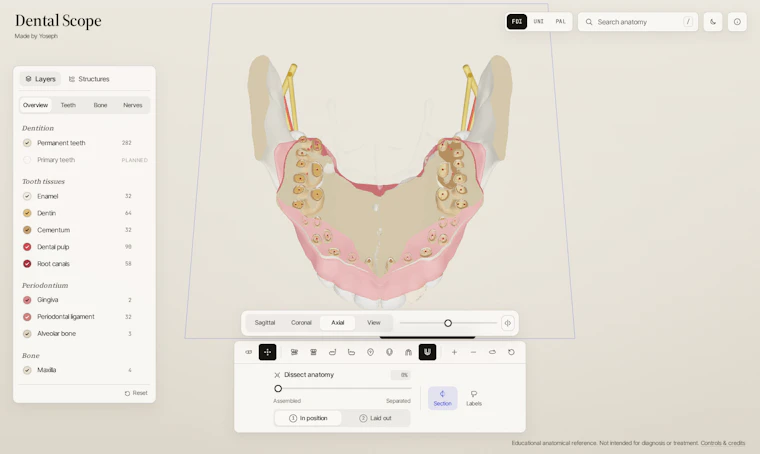Click the map-pin marker toolbar icon

point(370,352)
